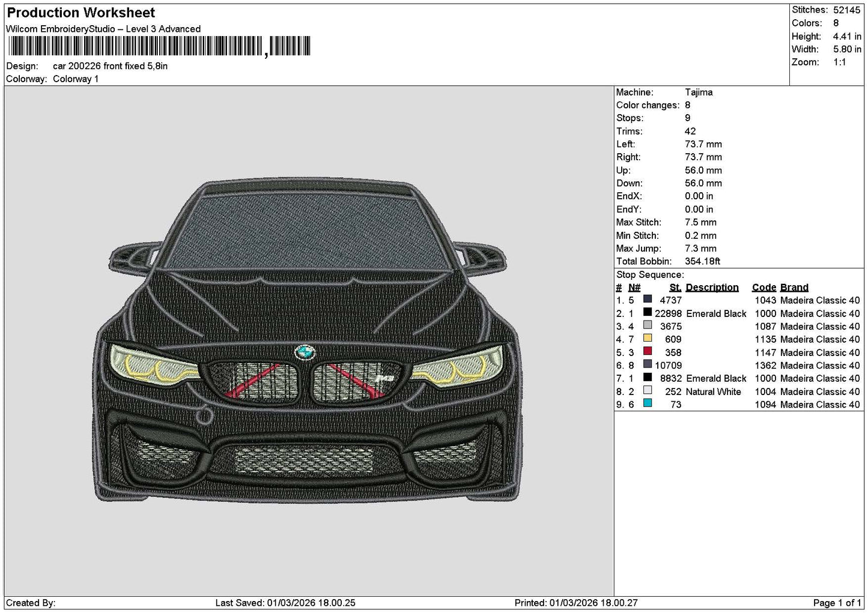Click the 'Production Worksheet' title
The width and height of the screenshot is (868, 613).
point(81,13)
